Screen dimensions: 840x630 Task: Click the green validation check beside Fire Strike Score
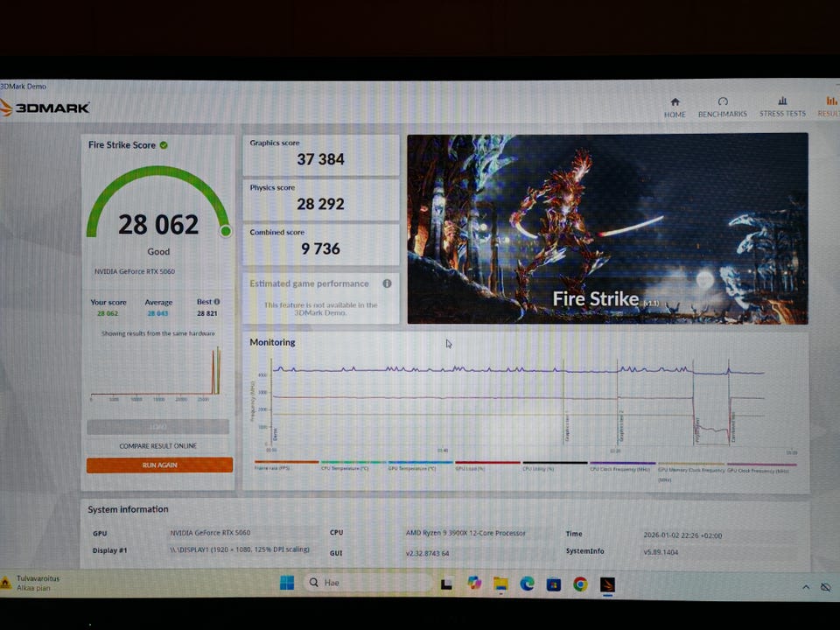tap(164, 145)
